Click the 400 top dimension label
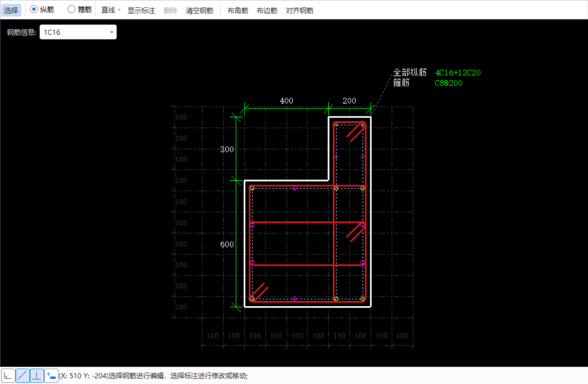 click(287, 101)
